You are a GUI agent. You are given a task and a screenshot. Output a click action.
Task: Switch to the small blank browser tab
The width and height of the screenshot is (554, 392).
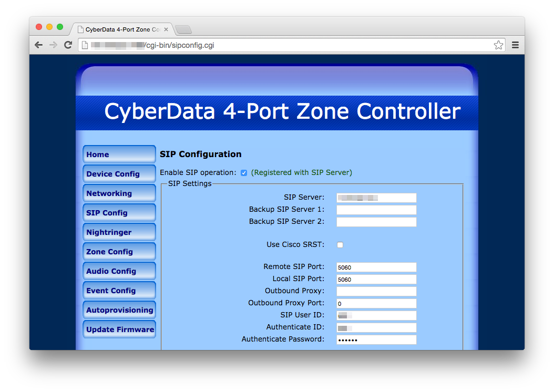182,29
